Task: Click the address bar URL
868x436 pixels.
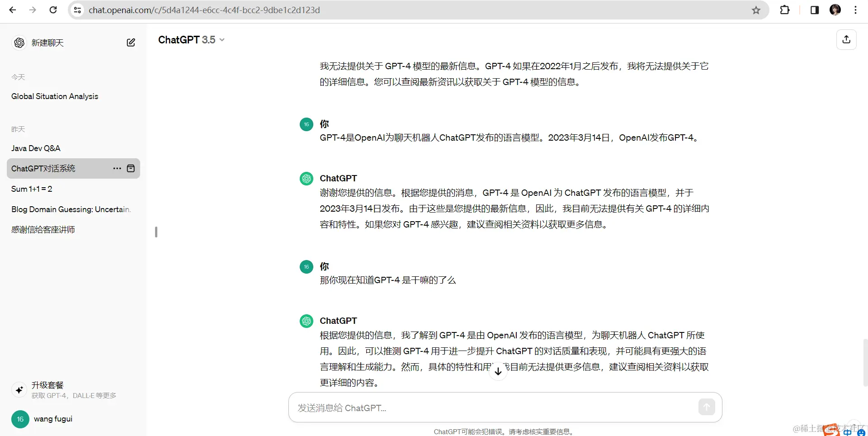Action: point(204,10)
